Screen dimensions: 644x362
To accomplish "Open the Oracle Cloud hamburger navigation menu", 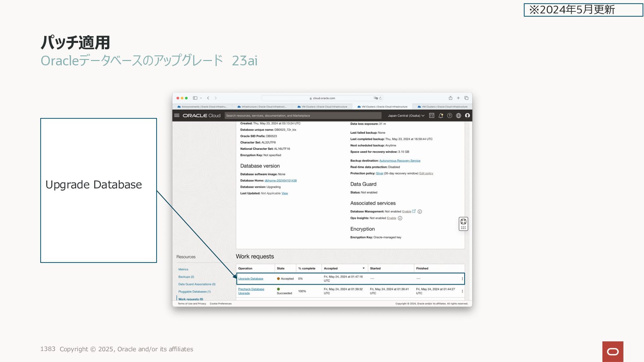I will [x=177, y=115].
